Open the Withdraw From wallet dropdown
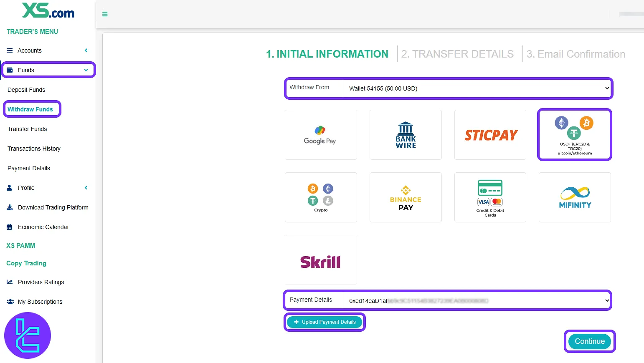The image size is (644, 363). pos(477,88)
